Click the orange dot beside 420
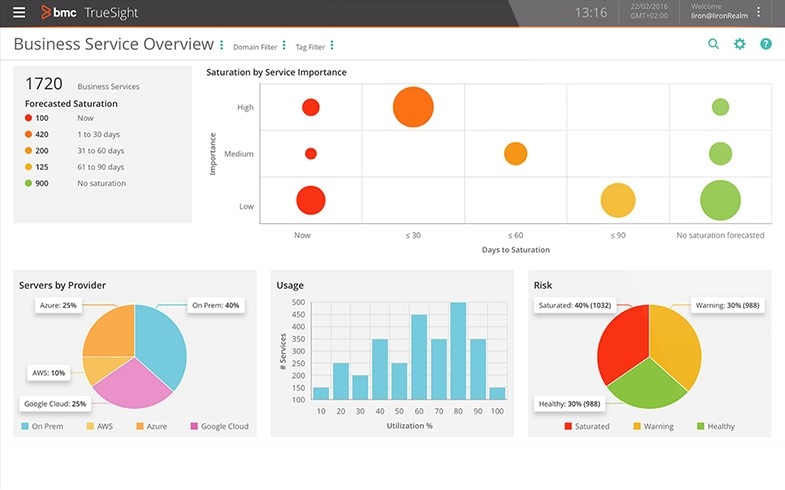The height and width of the screenshot is (490, 785). click(29, 134)
